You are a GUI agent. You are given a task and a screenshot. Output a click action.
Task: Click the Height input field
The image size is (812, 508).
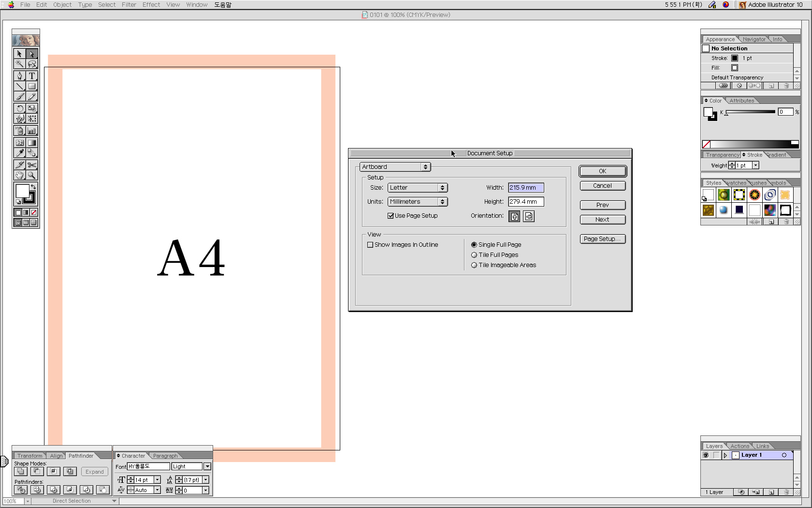(526, 202)
